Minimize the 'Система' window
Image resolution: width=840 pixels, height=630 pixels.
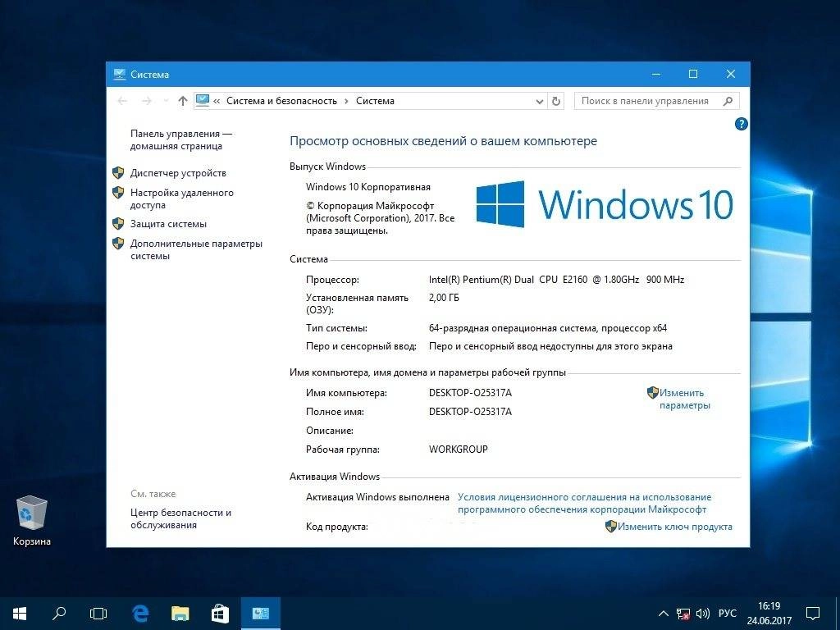click(x=655, y=74)
